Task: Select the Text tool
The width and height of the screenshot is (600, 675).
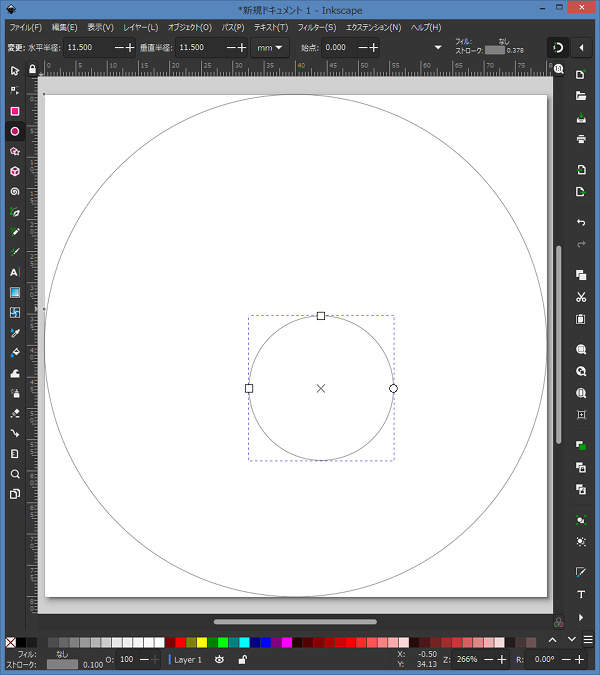Action: coord(15,272)
